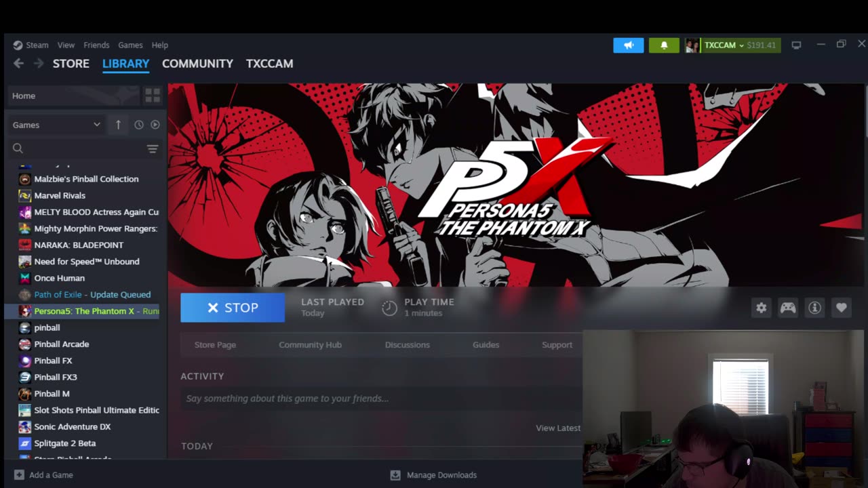Click the Pinball M game icon
868x488 pixels.
point(24,394)
